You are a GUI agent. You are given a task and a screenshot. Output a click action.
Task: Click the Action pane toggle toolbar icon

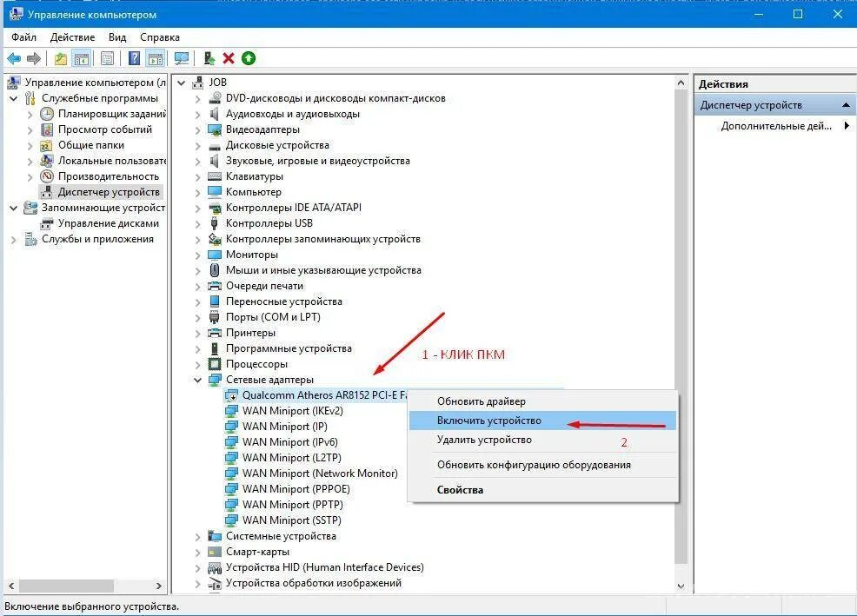tap(156, 58)
